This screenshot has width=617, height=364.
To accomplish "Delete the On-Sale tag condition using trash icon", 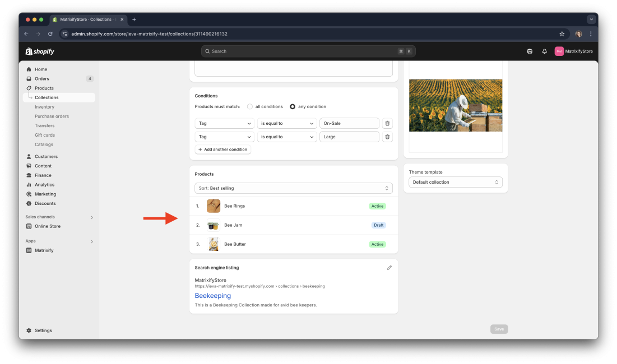I will tap(387, 123).
